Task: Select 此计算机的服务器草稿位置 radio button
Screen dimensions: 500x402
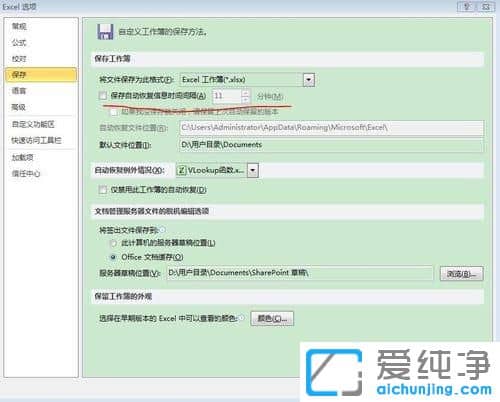Action: [x=114, y=243]
